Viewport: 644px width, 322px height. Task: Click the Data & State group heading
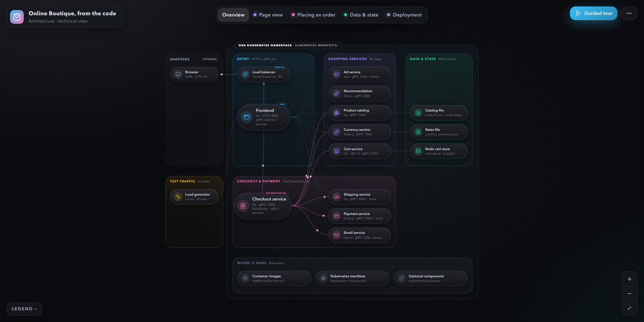coord(423,59)
